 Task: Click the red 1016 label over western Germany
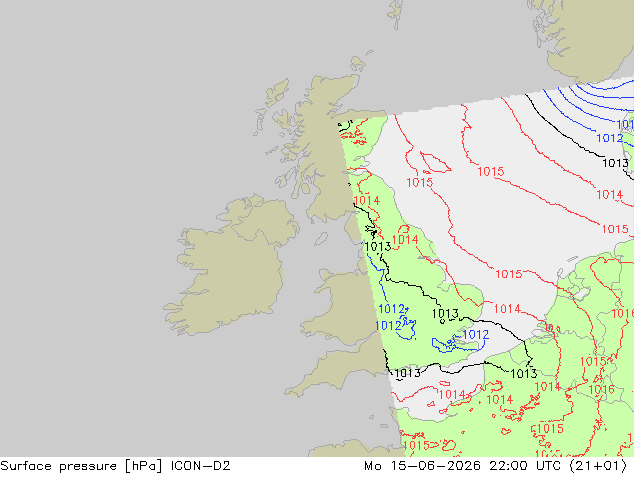(601, 389)
